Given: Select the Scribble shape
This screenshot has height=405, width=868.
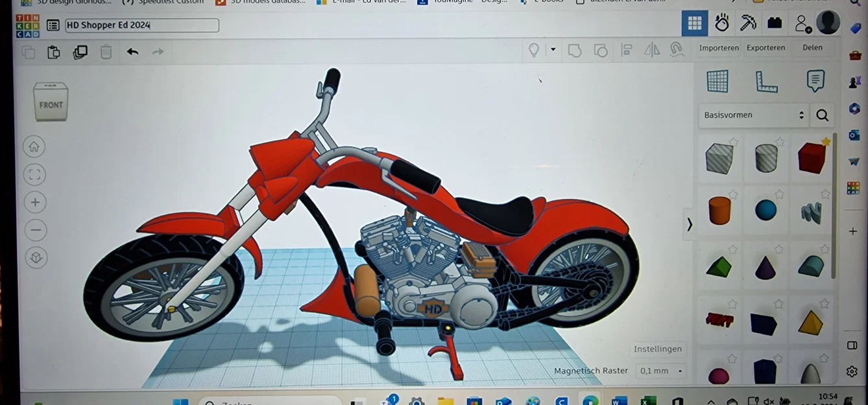Looking at the screenshot, I should click(812, 212).
